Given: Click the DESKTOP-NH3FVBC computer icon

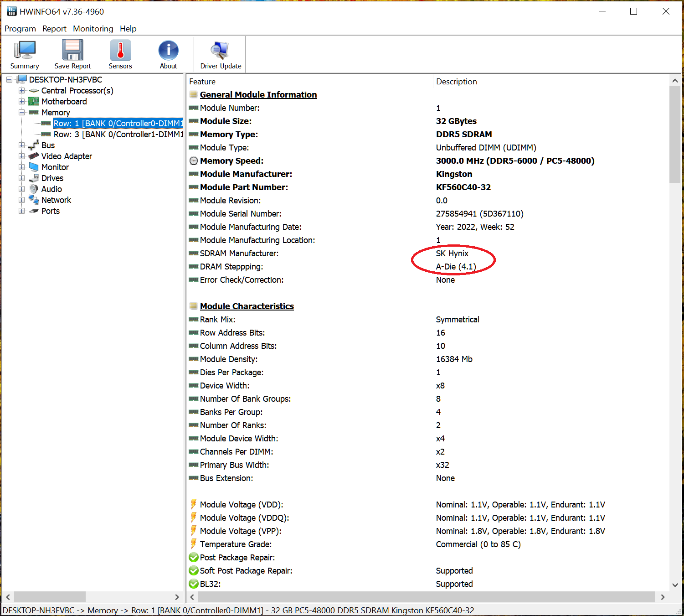Looking at the screenshot, I should (x=22, y=79).
